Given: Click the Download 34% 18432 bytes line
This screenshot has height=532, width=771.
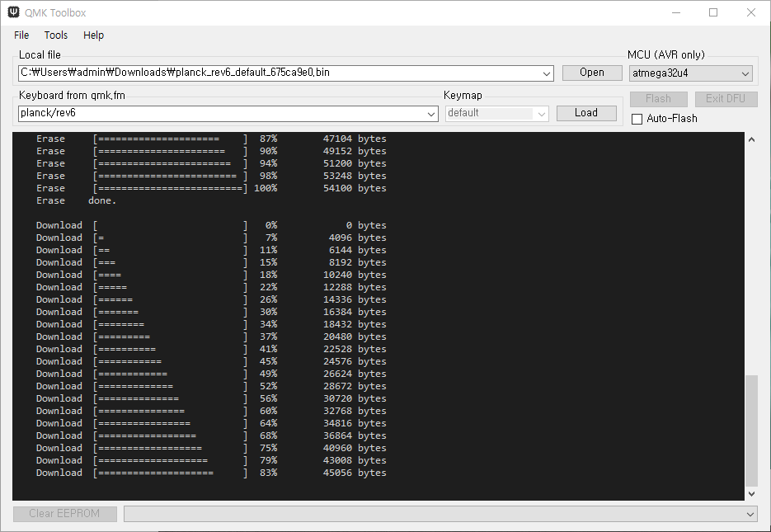Looking at the screenshot, I should (x=211, y=324).
